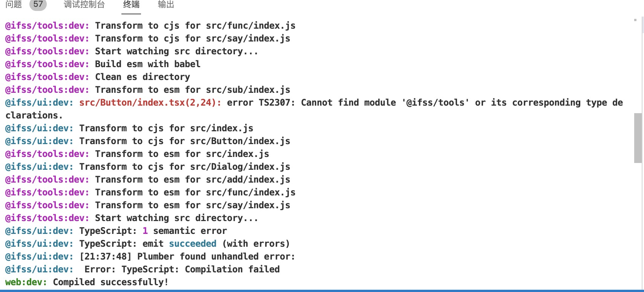The height and width of the screenshot is (292, 644).
Task: Switch to the 输出 (Output) tab
Action: (165, 5)
